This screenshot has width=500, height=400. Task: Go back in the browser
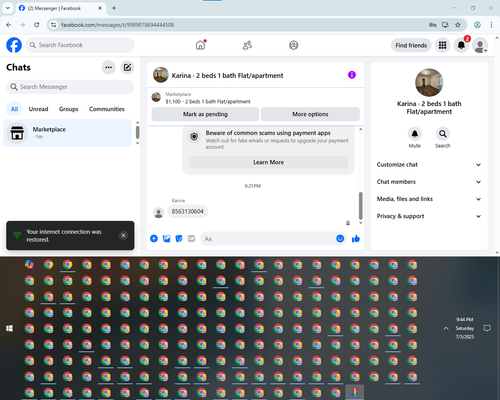9,25
